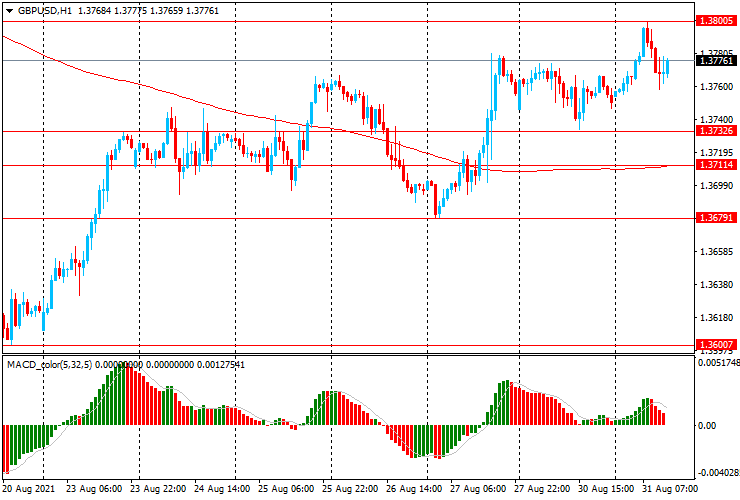The height and width of the screenshot is (500, 740).
Task: Click the 30 Aug 15:00 time label
Action: pos(606,488)
